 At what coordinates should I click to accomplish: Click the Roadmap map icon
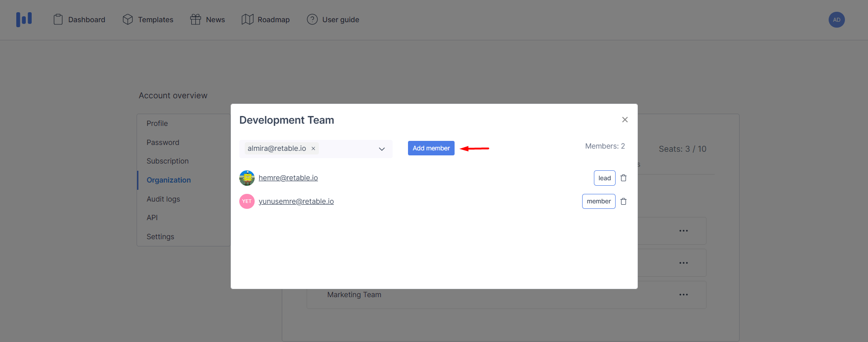click(247, 19)
